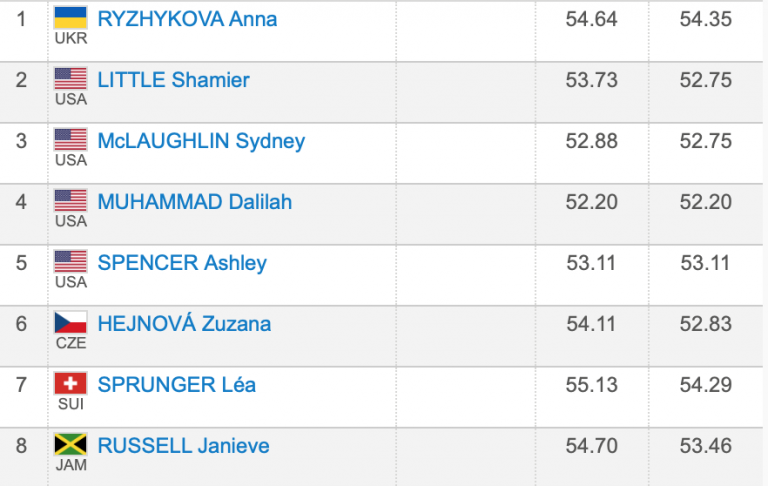Click the USA flag beside Muhammad
The height and width of the screenshot is (486, 768).
(71, 200)
